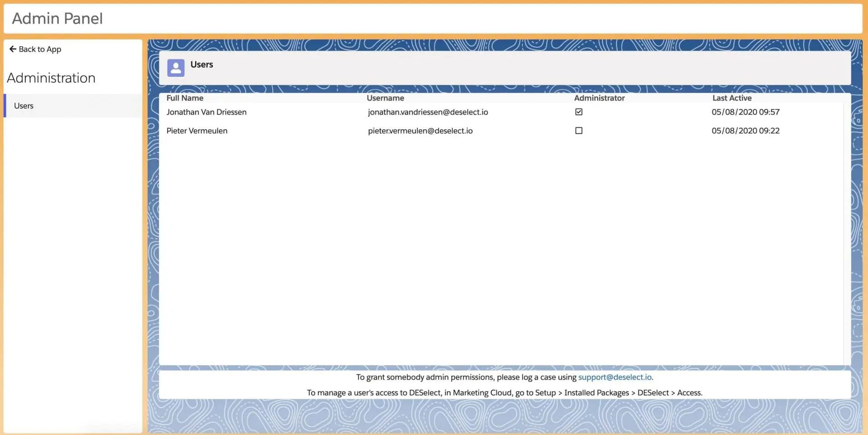
Task: Select the Jonathan Van Driessen name cell
Action: coord(206,112)
